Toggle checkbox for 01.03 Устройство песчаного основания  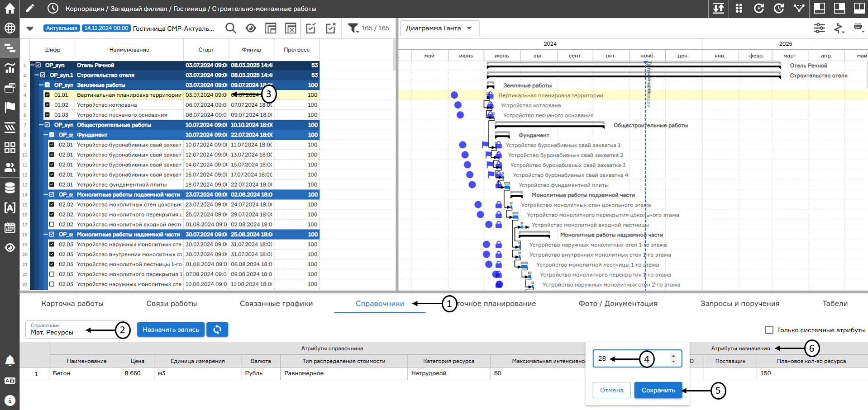[x=47, y=115]
